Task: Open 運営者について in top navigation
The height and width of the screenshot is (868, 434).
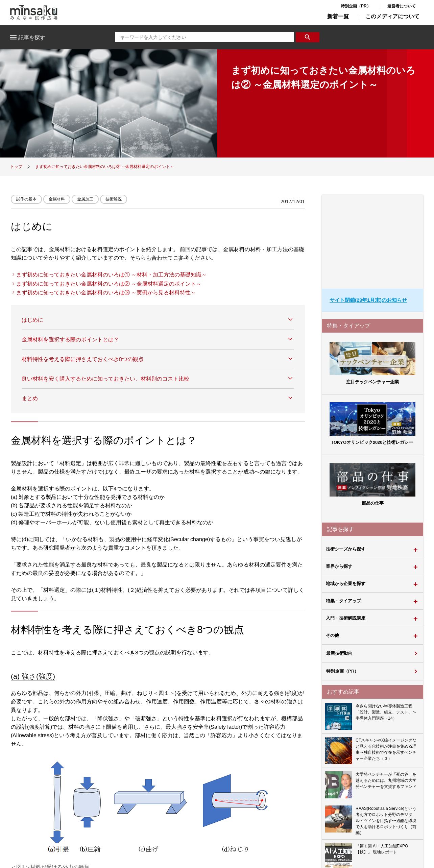Action: 401,6
